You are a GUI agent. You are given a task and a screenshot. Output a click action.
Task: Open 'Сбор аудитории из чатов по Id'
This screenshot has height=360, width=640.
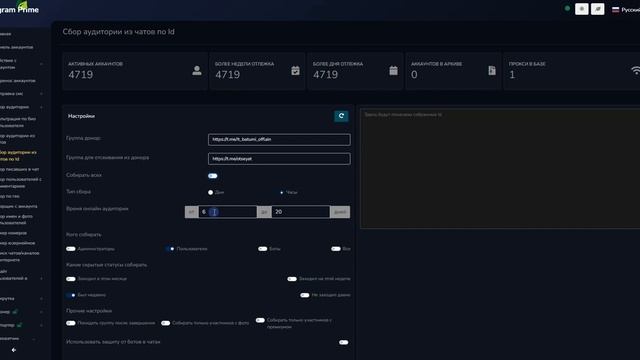[x=19, y=156]
